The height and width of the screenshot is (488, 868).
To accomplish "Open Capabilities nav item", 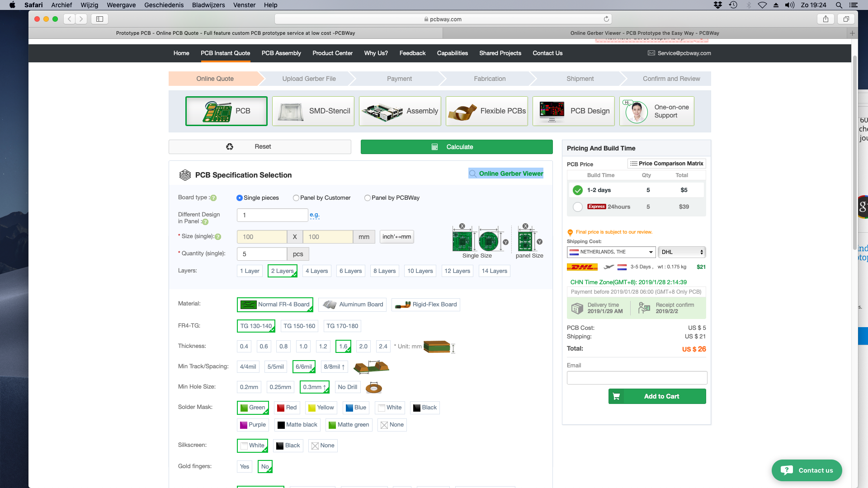I will click(x=453, y=53).
